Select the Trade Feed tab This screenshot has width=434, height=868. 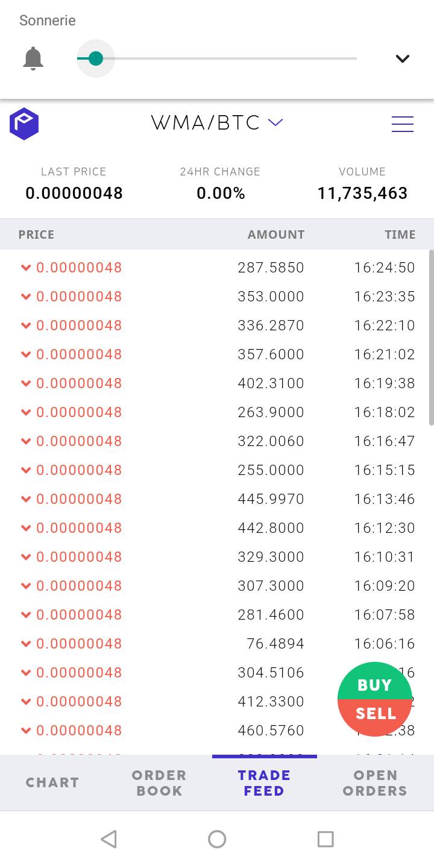[264, 782]
